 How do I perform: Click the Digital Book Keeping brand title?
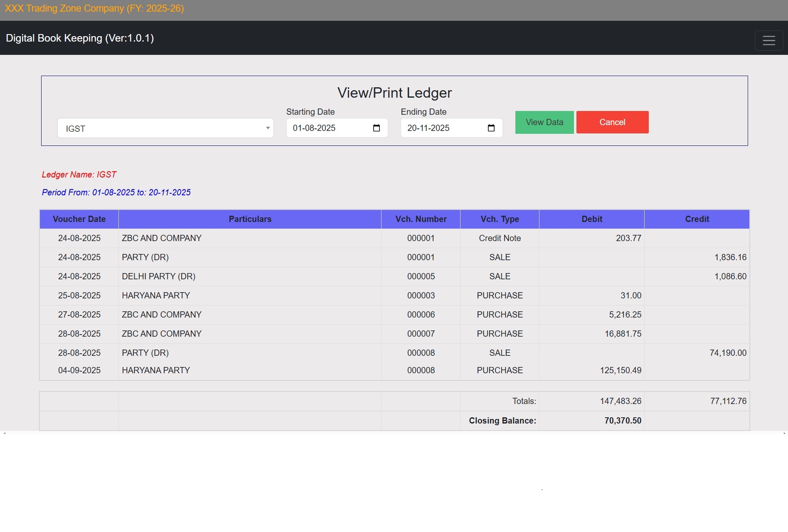click(x=80, y=38)
